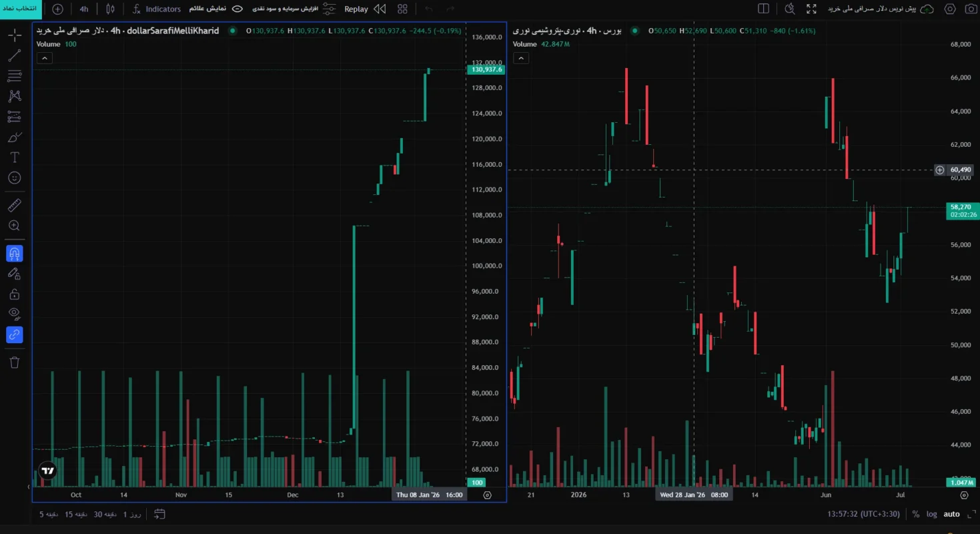
Task: Hide all drawings with eye icon
Action: pyautogui.click(x=14, y=314)
